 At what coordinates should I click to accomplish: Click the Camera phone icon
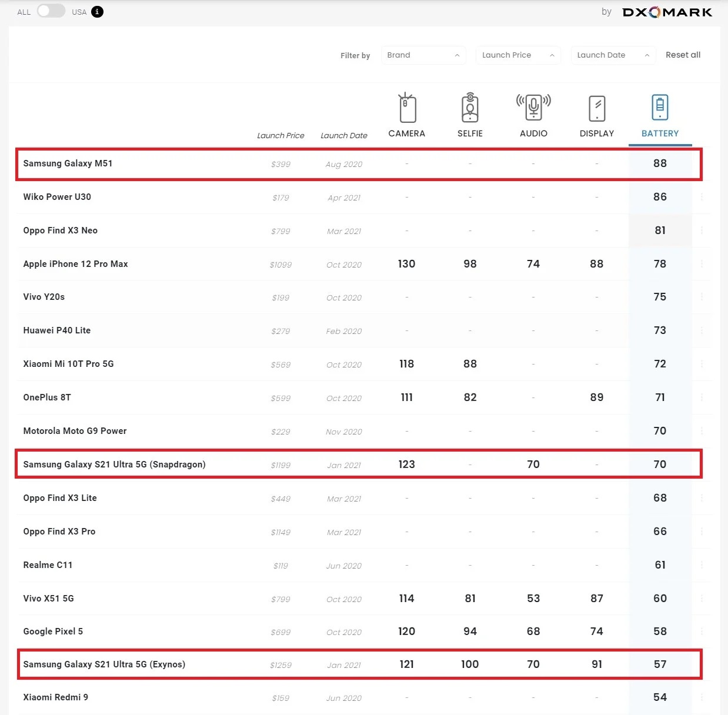pos(407,108)
